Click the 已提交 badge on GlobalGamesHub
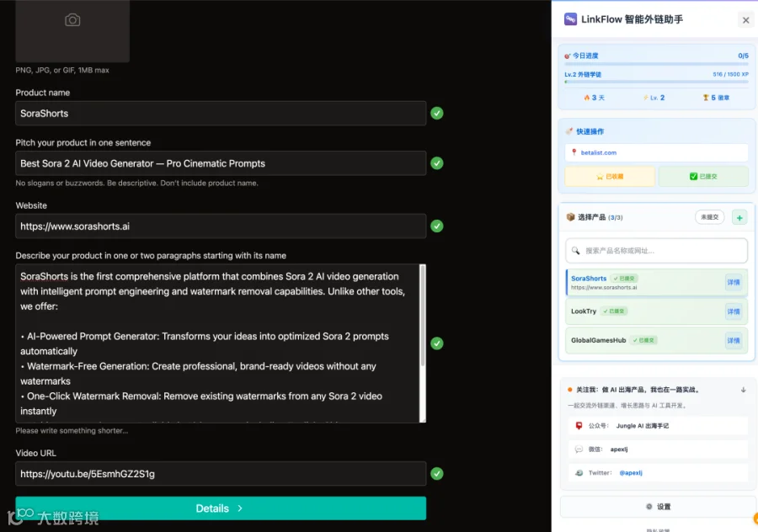758x532 pixels. tap(643, 340)
